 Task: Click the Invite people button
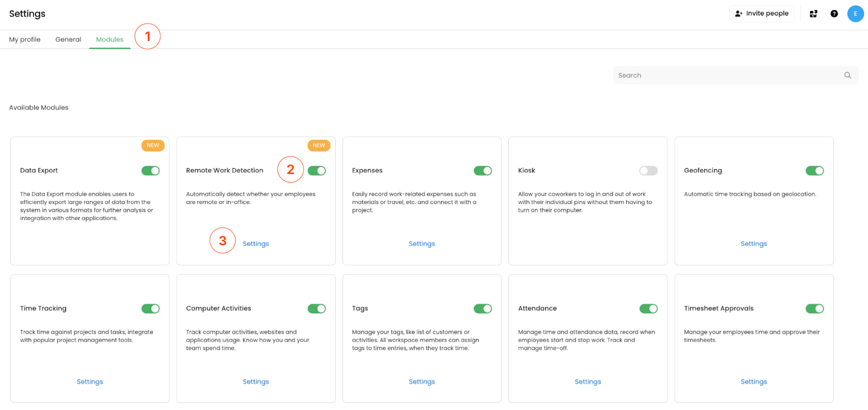pyautogui.click(x=761, y=13)
